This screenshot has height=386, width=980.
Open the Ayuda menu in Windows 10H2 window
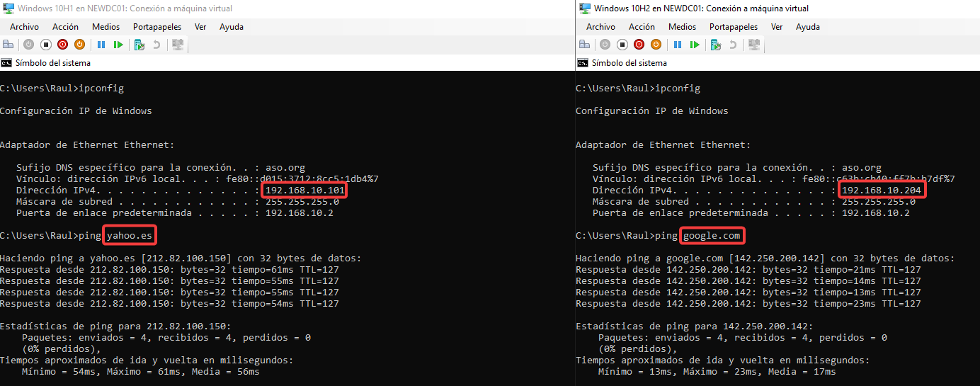(807, 27)
